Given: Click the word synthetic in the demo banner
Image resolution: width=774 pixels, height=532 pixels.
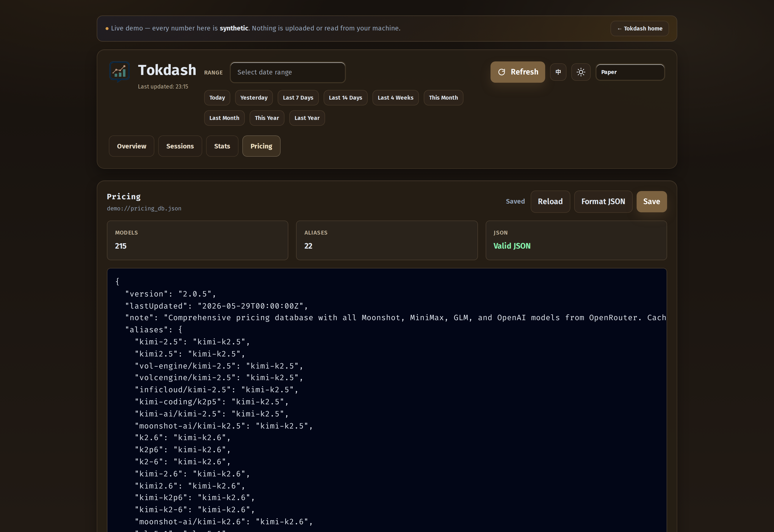Looking at the screenshot, I should coord(234,28).
